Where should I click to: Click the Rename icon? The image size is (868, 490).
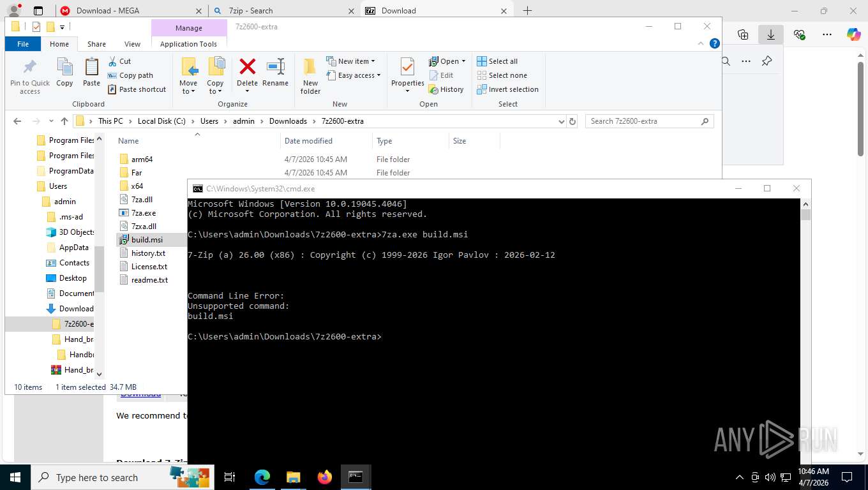click(x=275, y=66)
